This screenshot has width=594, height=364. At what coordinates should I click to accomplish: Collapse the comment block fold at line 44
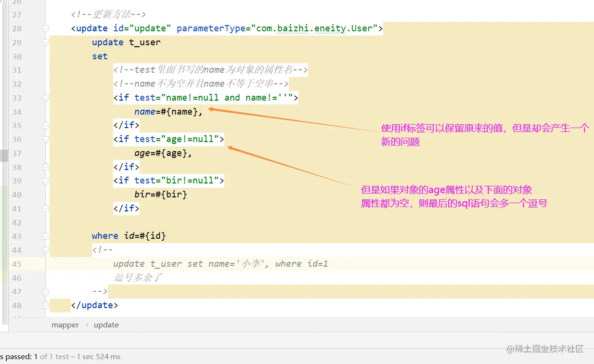click(x=46, y=250)
